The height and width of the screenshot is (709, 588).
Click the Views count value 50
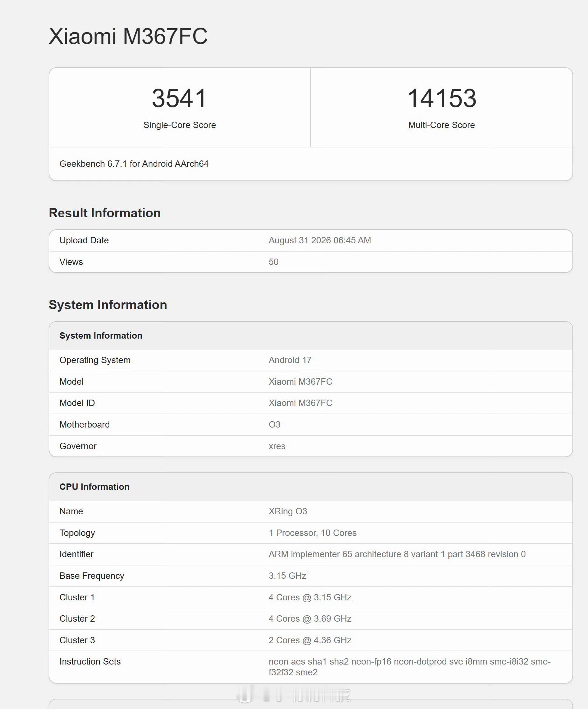273,262
